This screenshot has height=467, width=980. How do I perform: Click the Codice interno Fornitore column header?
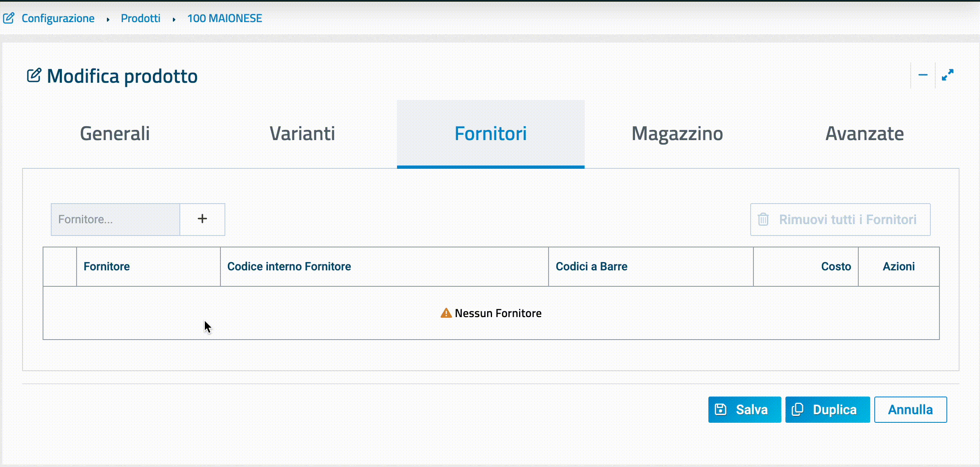[x=384, y=267]
